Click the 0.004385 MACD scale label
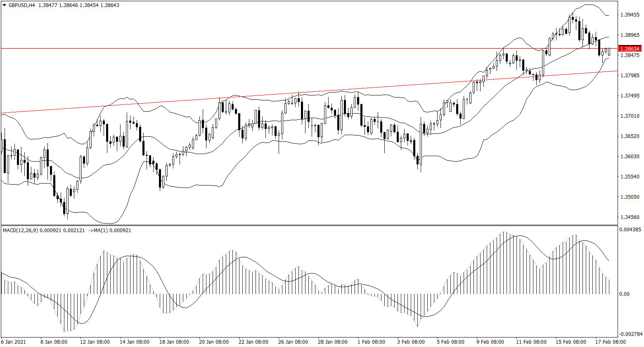Screen dimensions: 644x347 click(631, 229)
